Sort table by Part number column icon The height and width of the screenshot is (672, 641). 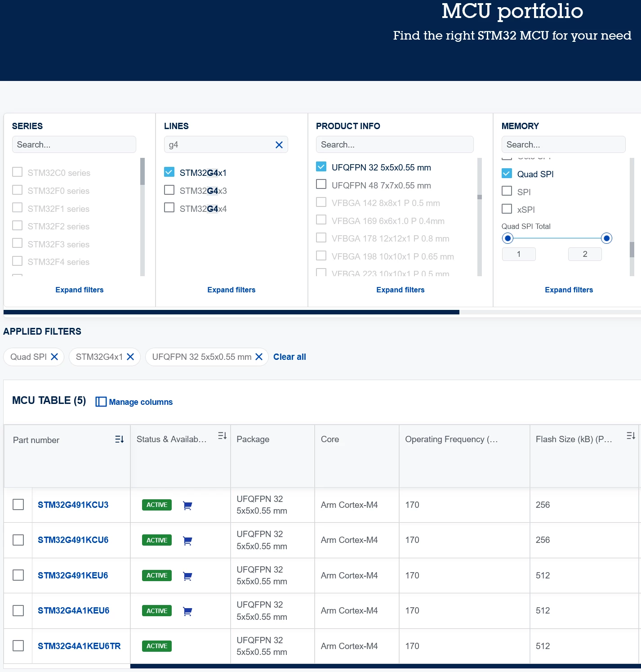point(119,439)
